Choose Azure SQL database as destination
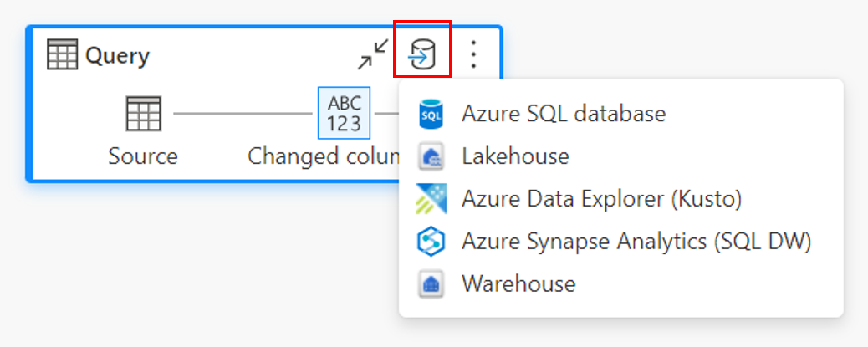 click(563, 114)
